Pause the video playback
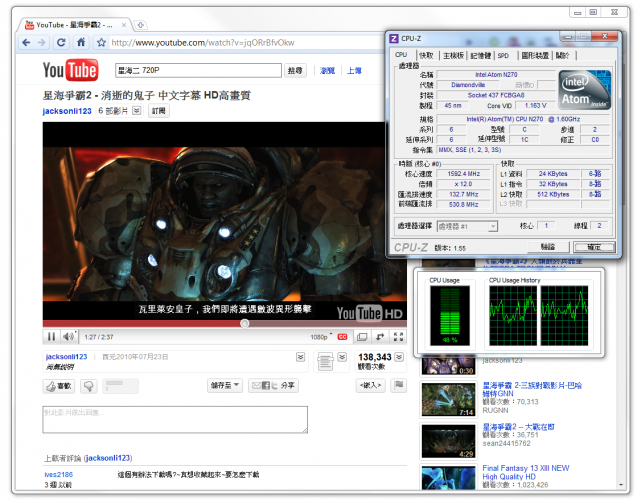The width and height of the screenshot is (640, 501). pyautogui.click(x=51, y=336)
